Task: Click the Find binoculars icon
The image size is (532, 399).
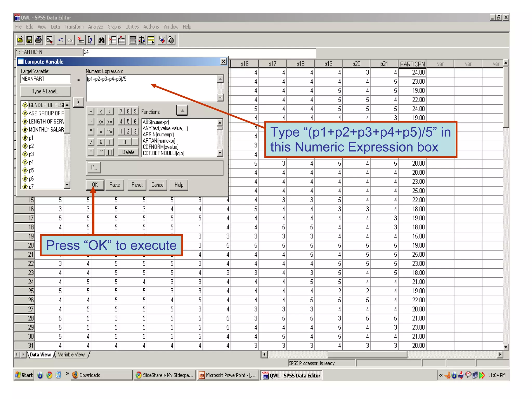Action: point(102,40)
